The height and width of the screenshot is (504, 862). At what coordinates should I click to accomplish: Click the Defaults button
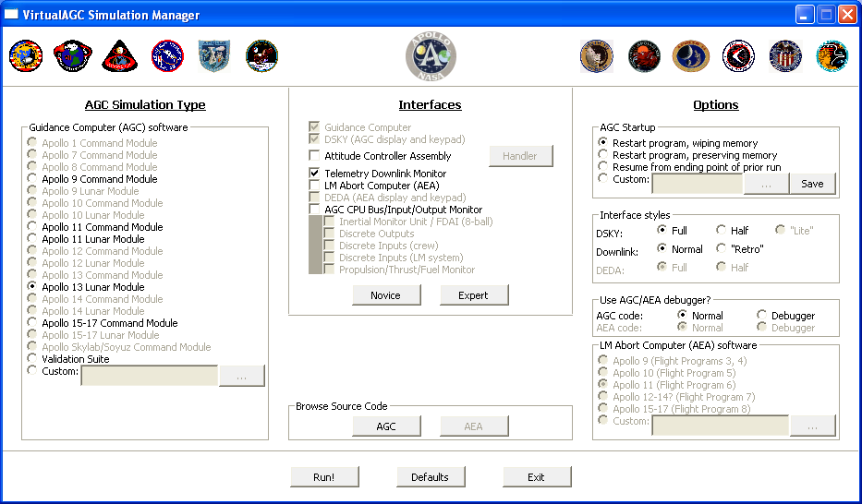click(x=431, y=476)
